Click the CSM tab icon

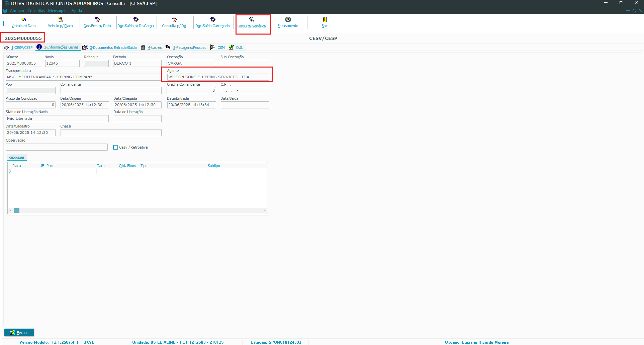pyautogui.click(x=212, y=48)
